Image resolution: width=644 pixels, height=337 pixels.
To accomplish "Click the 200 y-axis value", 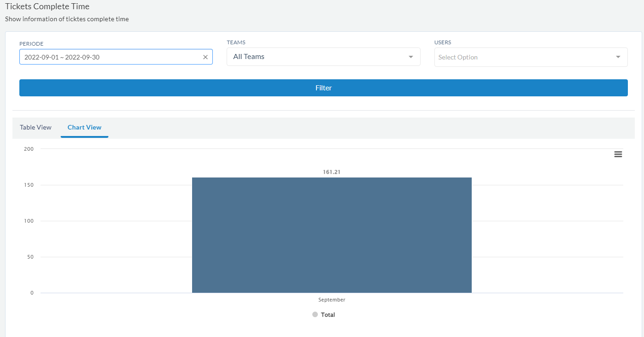I will 29,149.
